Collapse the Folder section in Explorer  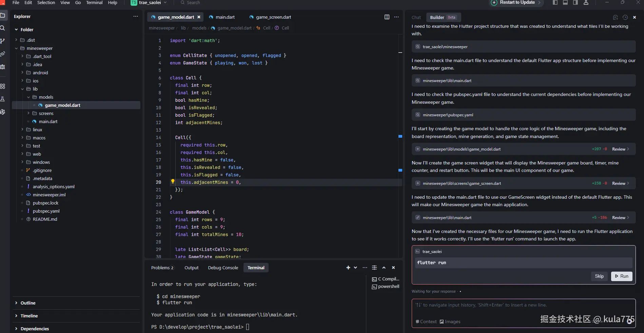pos(16,30)
